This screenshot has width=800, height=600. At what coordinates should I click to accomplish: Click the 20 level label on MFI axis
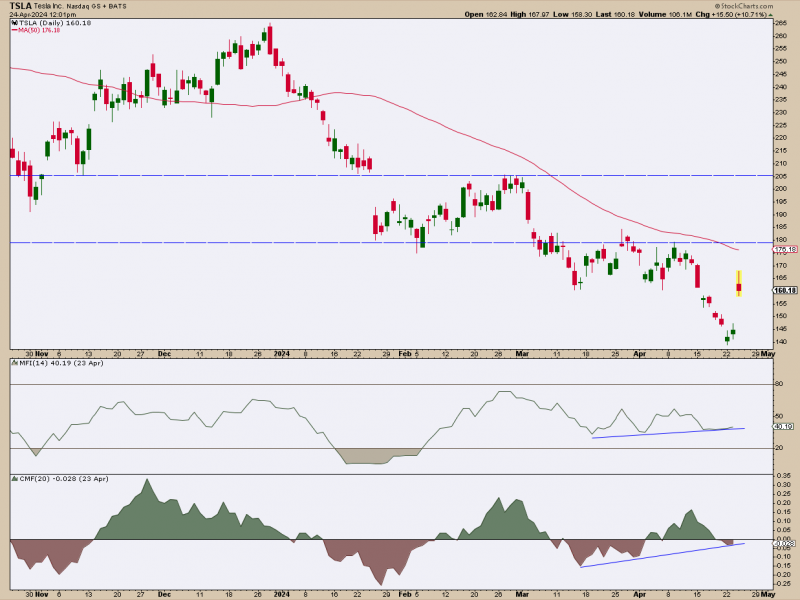(779, 448)
